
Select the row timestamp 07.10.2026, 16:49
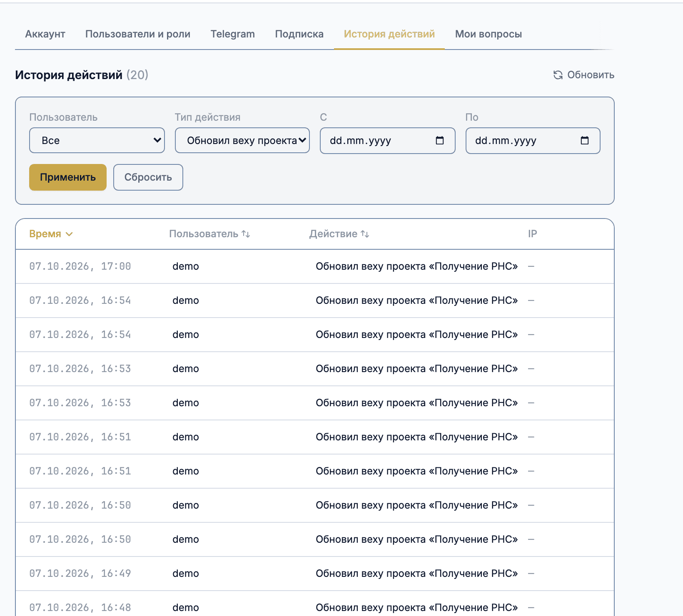tap(80, 574)
